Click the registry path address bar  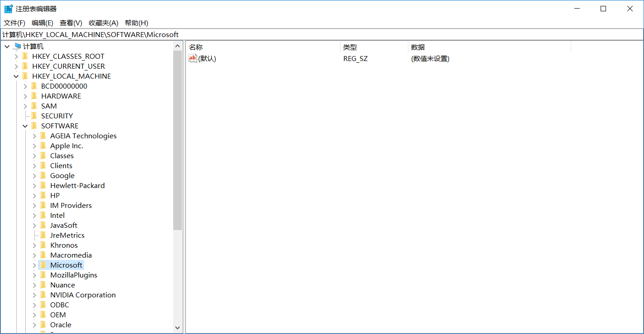322,34
